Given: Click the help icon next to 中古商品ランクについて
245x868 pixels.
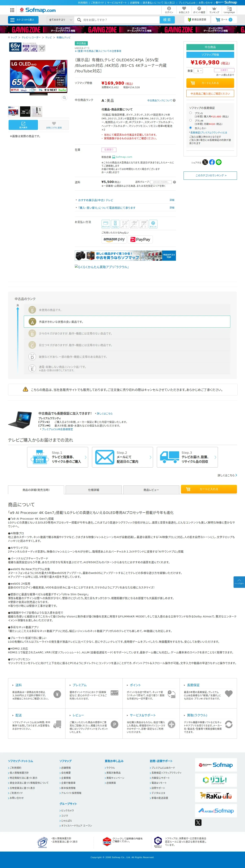Looking at the screenshot, I should (174, 100).
